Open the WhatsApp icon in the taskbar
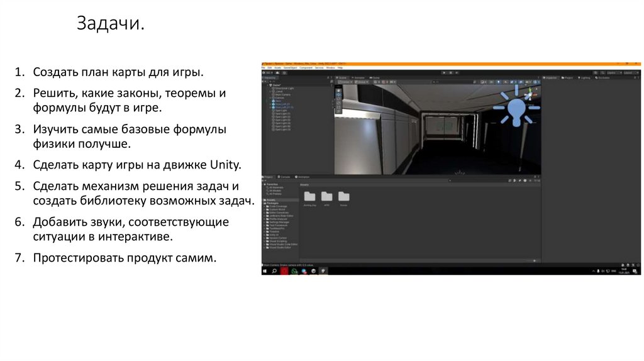This screenshot has width=644, height=361. click(294, 271)
